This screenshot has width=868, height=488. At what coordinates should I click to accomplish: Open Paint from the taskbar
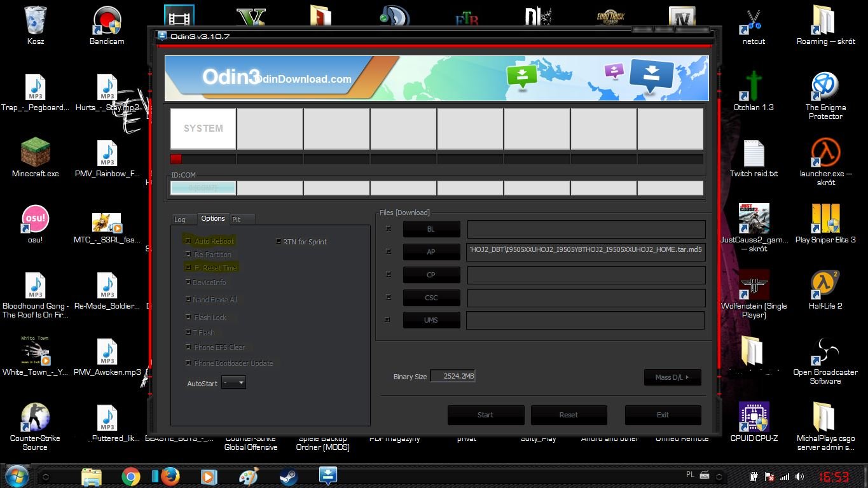click(248, 476)
